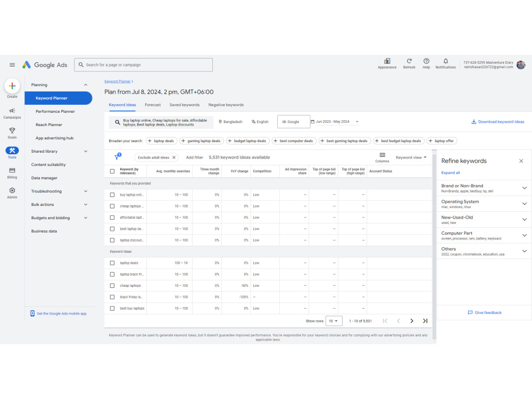
Task: Open Campaigns from the sidebar
Action: [12, 113]
